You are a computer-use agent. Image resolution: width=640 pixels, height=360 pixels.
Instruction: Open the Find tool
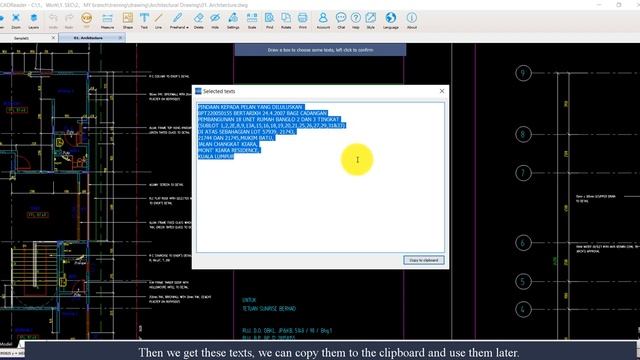coord(269,20)
